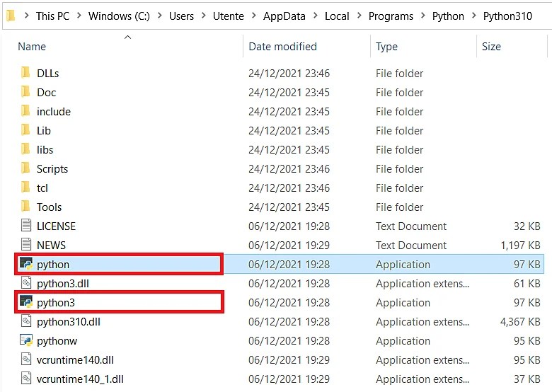
Task: Click the vcruntime140_1.dll file icon
Action: pyautogui.click(x=26, y=379)
